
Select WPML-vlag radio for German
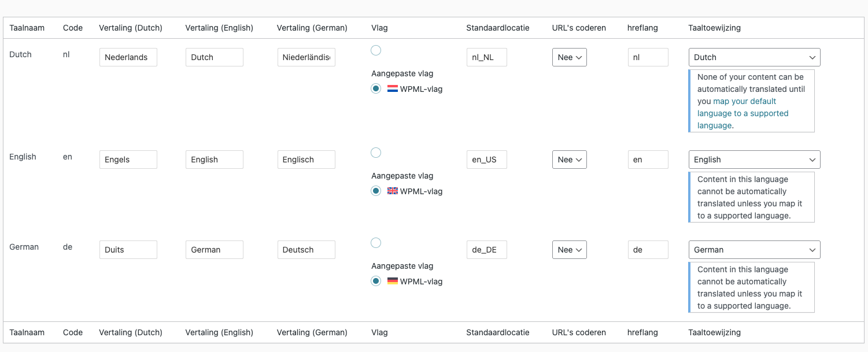click(x=376, y=281)
